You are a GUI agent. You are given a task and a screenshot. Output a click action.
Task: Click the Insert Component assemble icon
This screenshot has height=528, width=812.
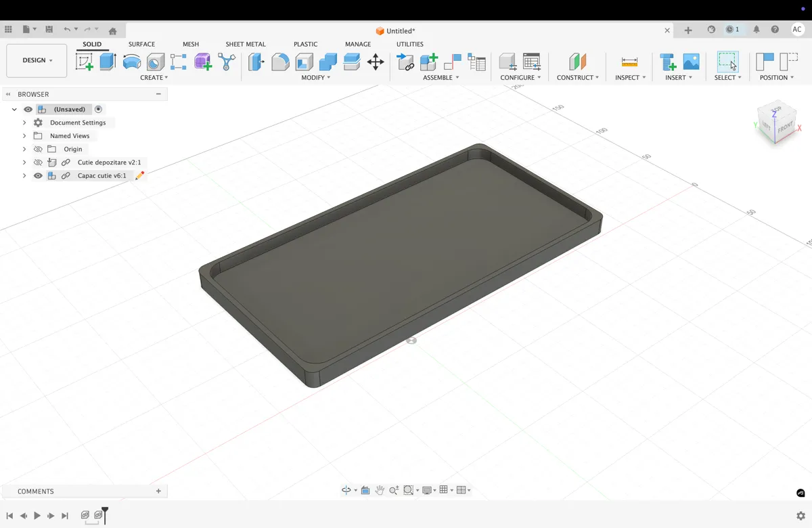click(405, 62)
